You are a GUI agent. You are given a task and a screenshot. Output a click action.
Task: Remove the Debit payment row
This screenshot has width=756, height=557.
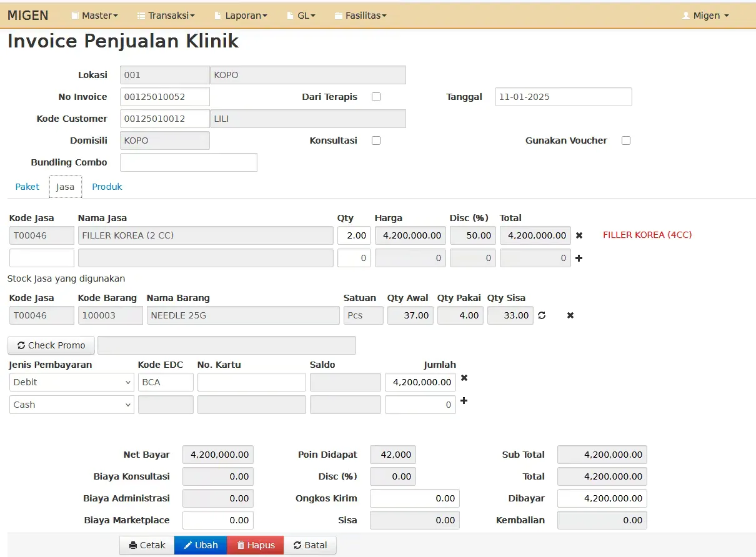[464, 378]
